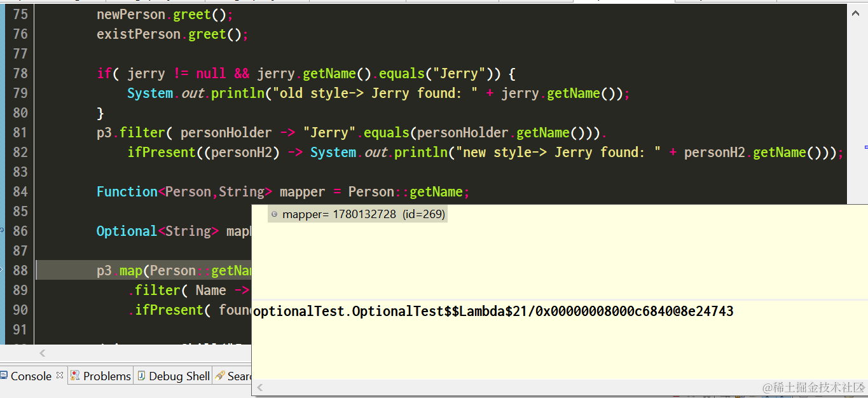Image resolution: width=868 pixels, height=398 pixels.
Task: Click line number 91 in the gutter
Action: tap(20, 329)
